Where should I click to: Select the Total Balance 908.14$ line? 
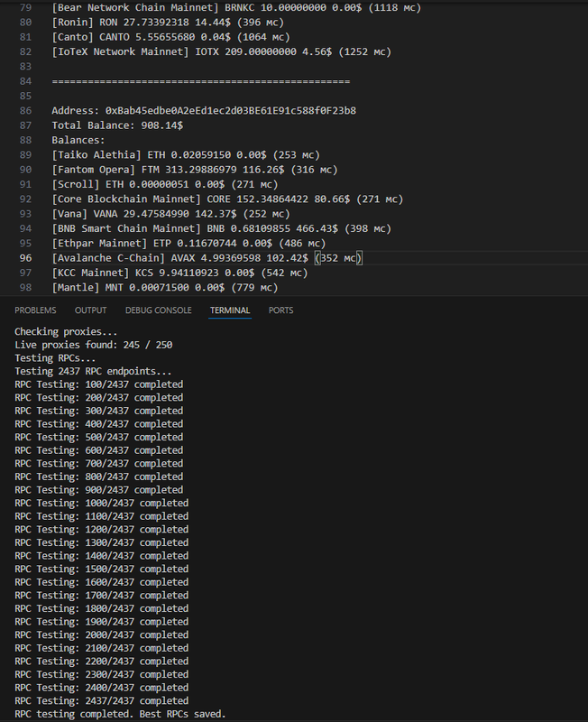tap(117, 125)
